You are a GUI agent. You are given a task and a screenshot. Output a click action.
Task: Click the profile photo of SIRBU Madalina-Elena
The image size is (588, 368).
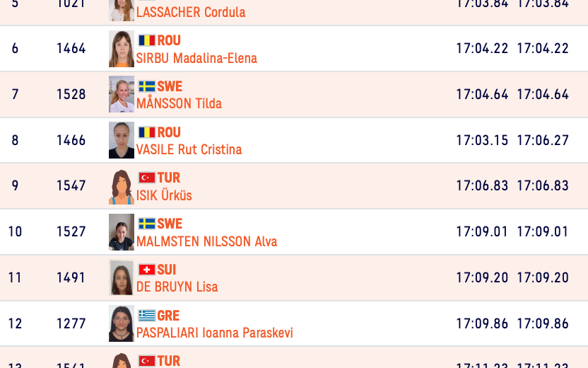coord(122,49)
